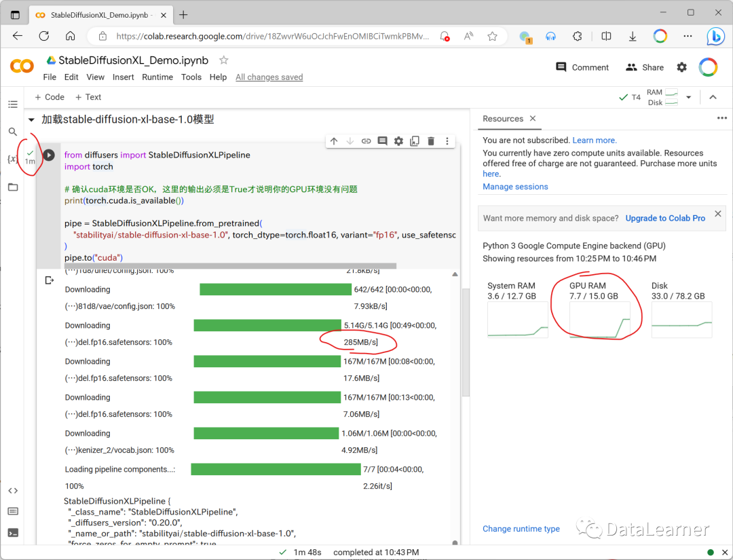Click the 'here' purchase units link
733x560 pixels.
(x=491, y=174)
